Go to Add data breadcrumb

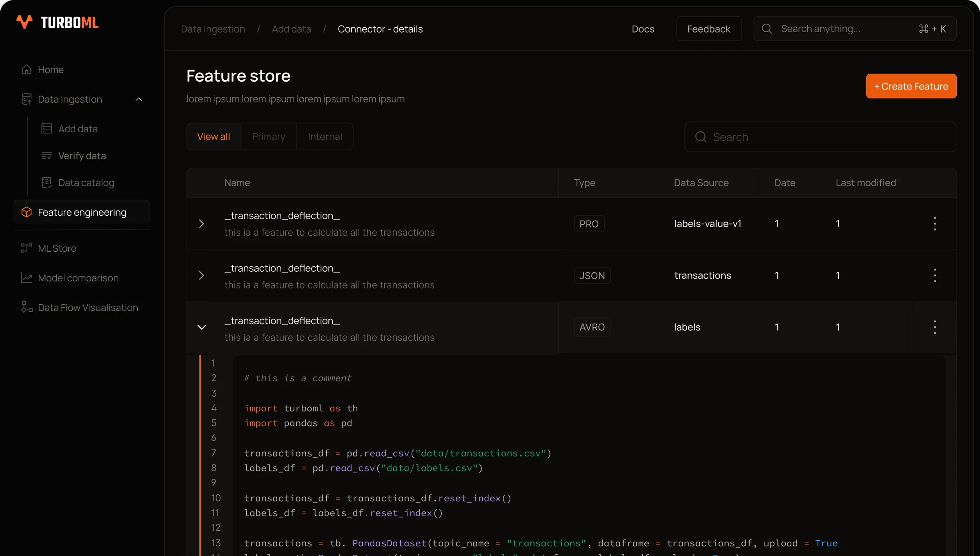tap(292, 29)
